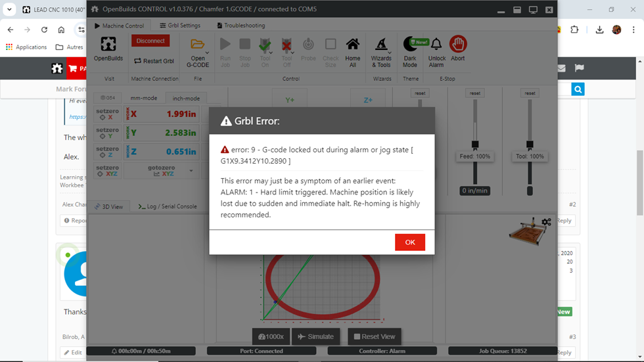The height and width of the screenshot is (362, 644).
Task: Toggle Dark Mode theme
Action: pos(410,46)
